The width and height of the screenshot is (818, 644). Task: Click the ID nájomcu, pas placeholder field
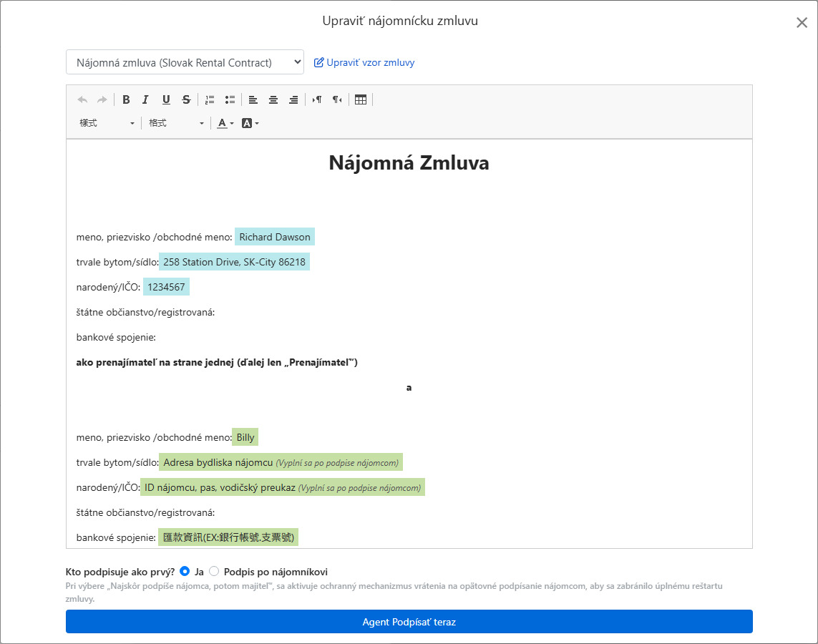282,487
